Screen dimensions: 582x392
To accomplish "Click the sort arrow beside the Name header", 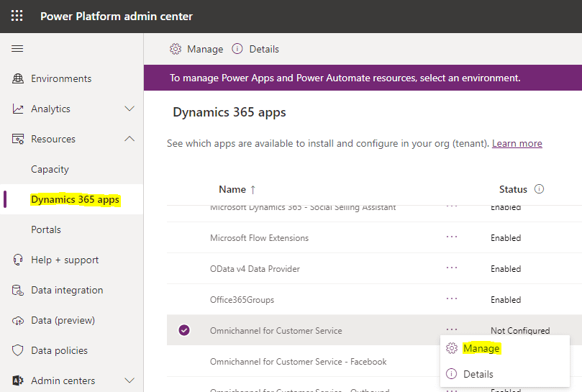I will 253,190.
